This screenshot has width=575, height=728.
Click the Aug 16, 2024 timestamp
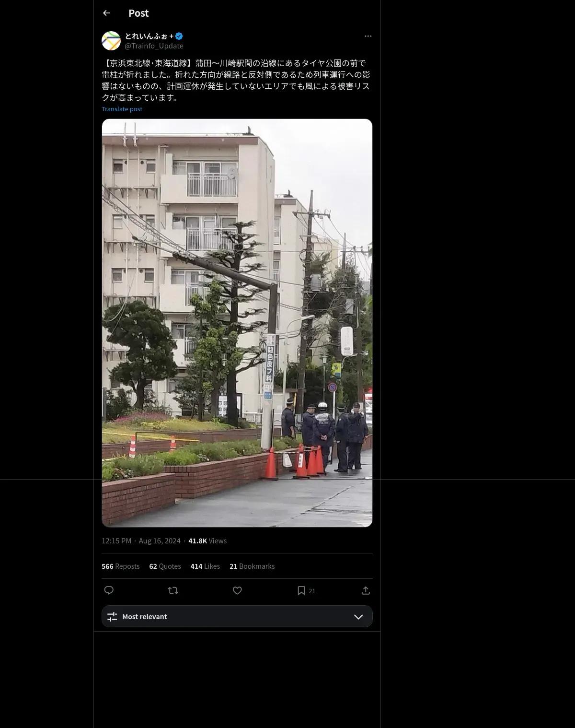pos(160,540)
